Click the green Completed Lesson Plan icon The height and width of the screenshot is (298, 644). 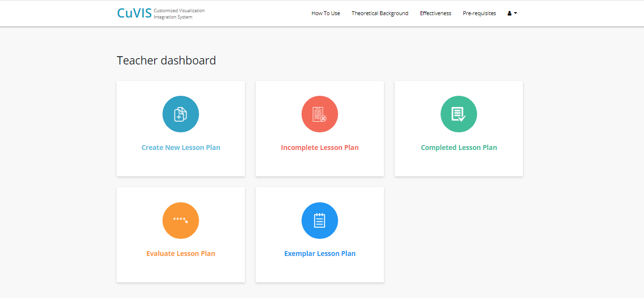[x=459, y=114]
